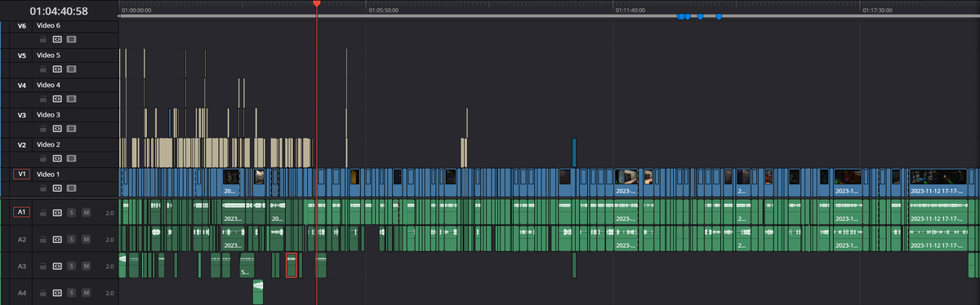Disable the Video 1 track filmstrip icon
This screenshot has height=305, width=980.
(x=72, y=188)
